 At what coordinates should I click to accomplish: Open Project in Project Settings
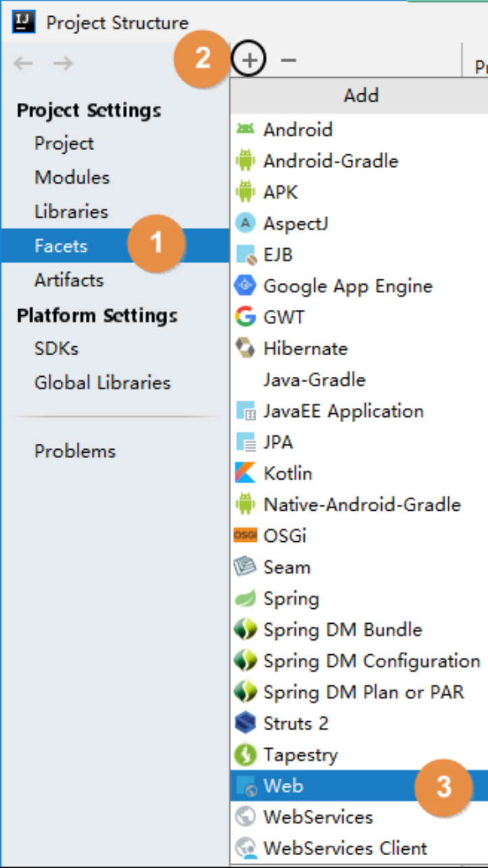click(x=64, y=143)
